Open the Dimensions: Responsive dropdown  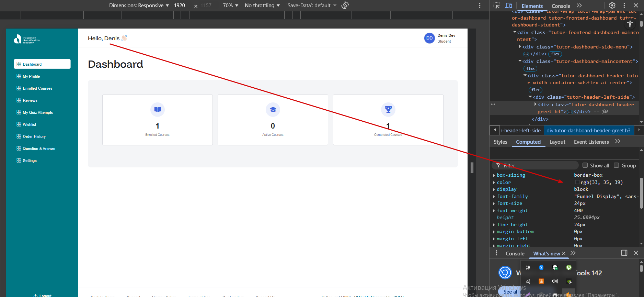click(139, 5)
